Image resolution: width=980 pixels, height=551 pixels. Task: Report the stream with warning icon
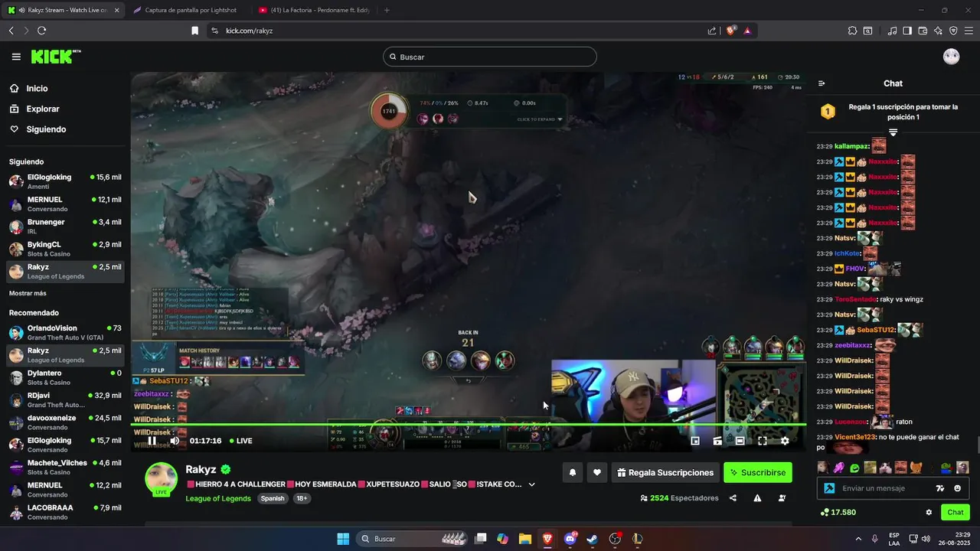pyautogui.click(x=757, y=498)
